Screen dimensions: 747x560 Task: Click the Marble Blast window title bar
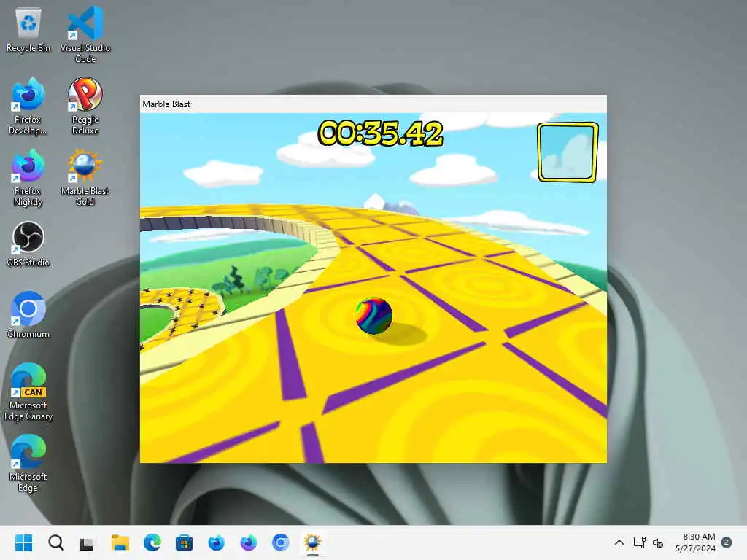point(373,104)
